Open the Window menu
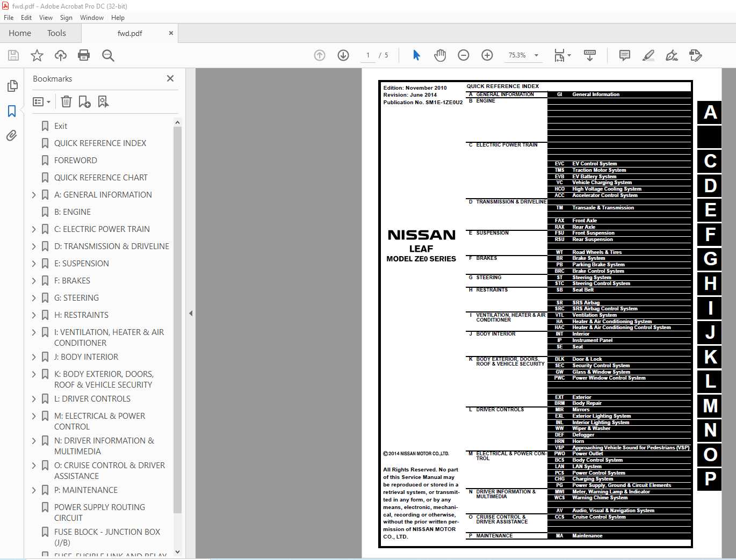 [92, 18]
